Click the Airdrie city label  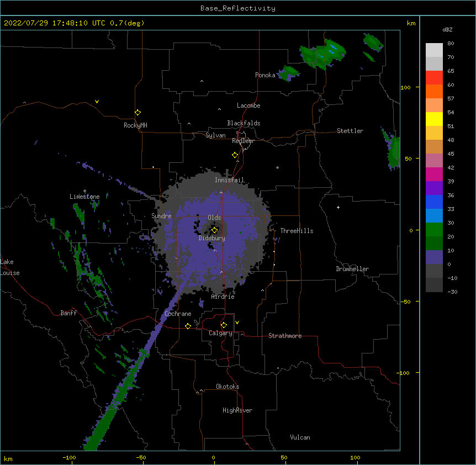(x=223, y=297)
